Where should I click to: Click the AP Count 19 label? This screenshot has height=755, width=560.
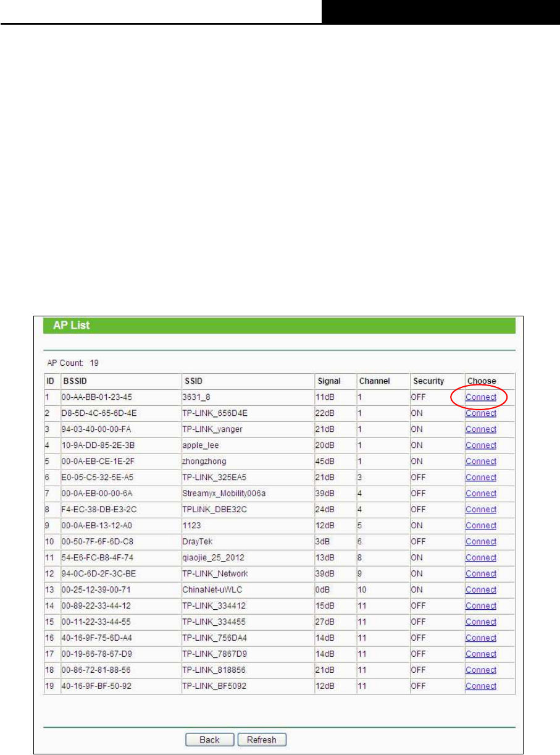[72, 362]
